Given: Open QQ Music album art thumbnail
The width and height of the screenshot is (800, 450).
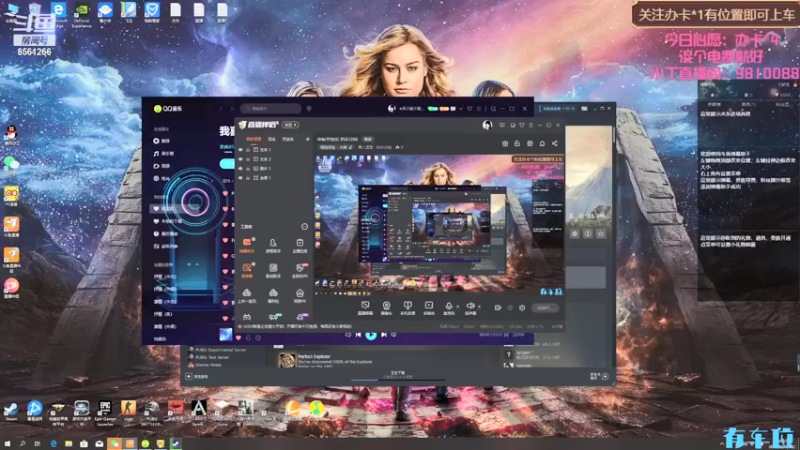Looking at the screenshot, I should pos(226,335).
